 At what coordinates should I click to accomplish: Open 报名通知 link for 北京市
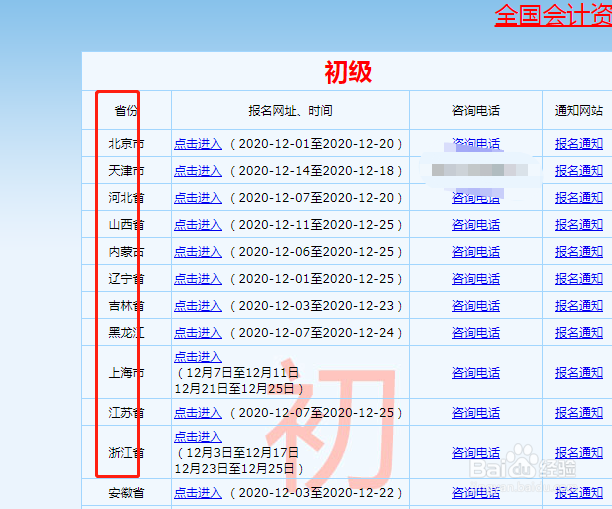(579, 144)
